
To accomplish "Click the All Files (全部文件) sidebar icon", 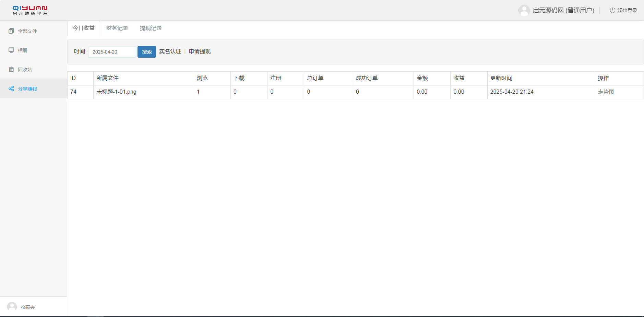I will [11, 31].
